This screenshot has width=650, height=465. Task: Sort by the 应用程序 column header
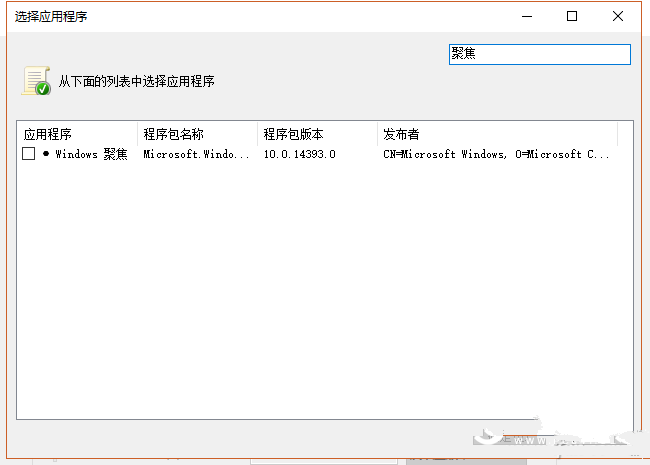tap(78, 134)
